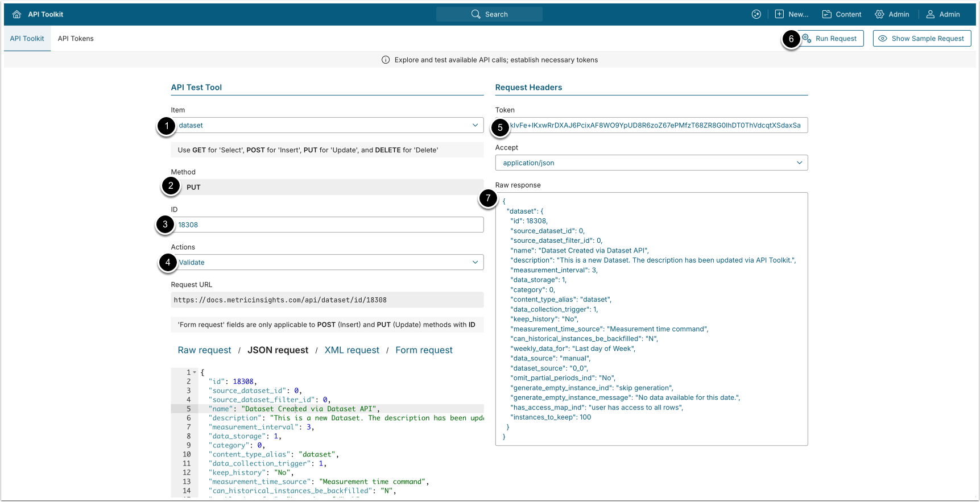Image resolution: width=980 pixels, height=502 pixels.
Task: Click into the ID field showing 18308
Action: pos(330,225)
